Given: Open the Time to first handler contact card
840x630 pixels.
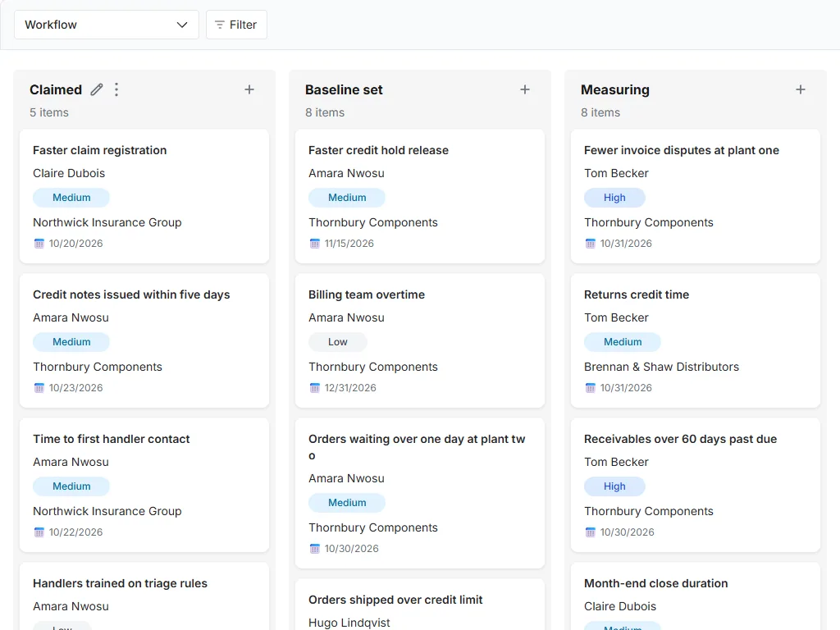Looking at the screenshot, I should pos(144,485).
